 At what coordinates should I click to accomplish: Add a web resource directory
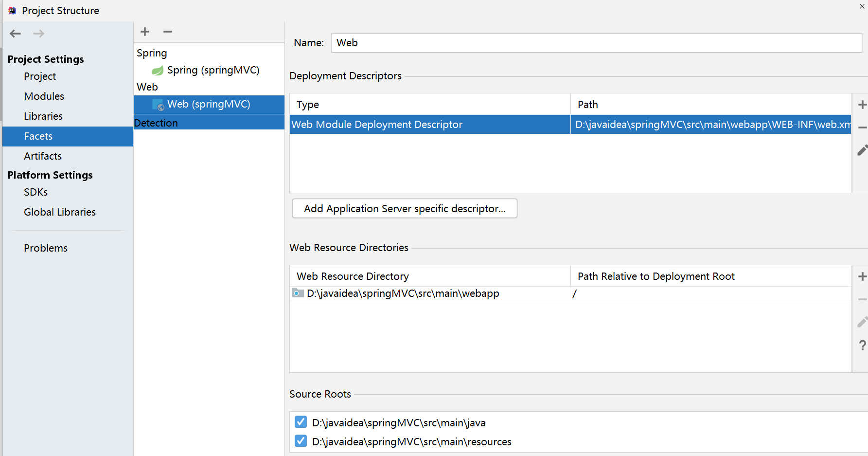862,276
